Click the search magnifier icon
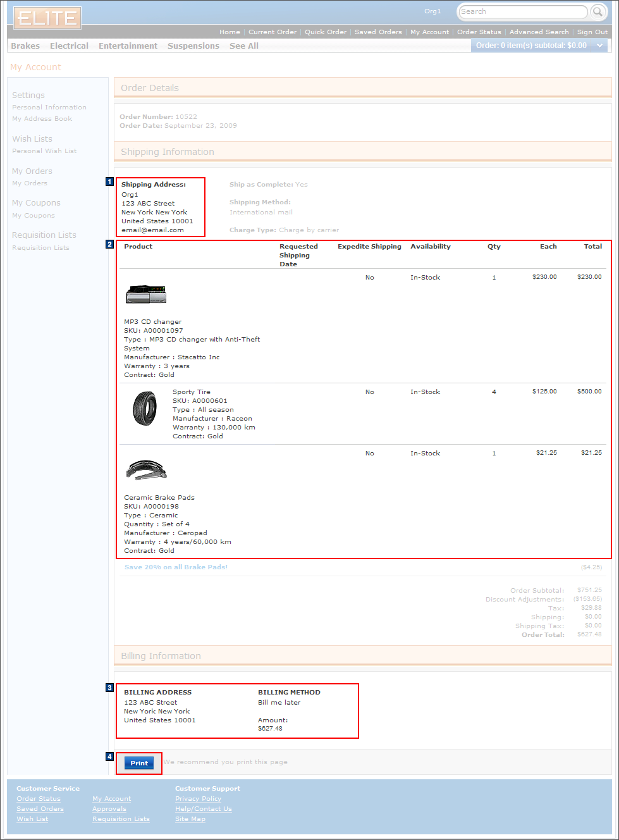Screen dimensions: 619x840 [597, 11]
